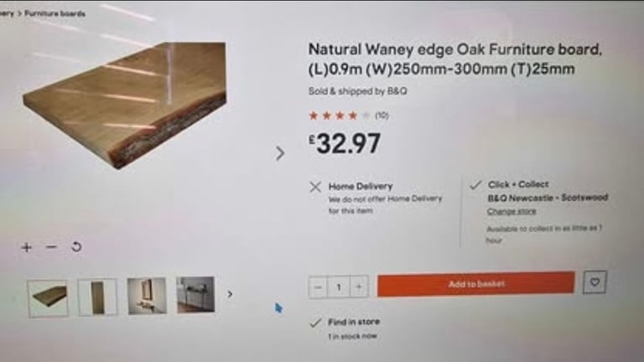Expand more thumbnails with small arrow
644x362 pixels.
pyautogui.click(x=230, y=294)
